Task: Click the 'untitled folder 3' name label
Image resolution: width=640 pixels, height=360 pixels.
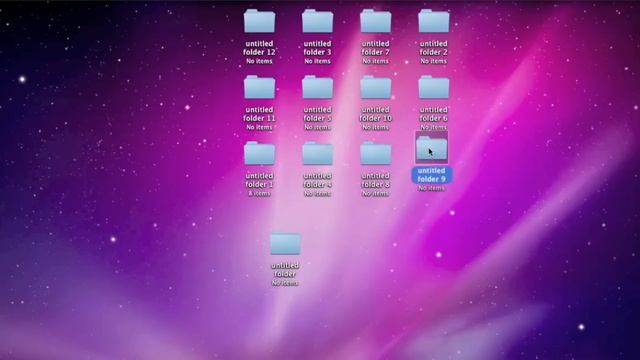Action: click(317, 48)
